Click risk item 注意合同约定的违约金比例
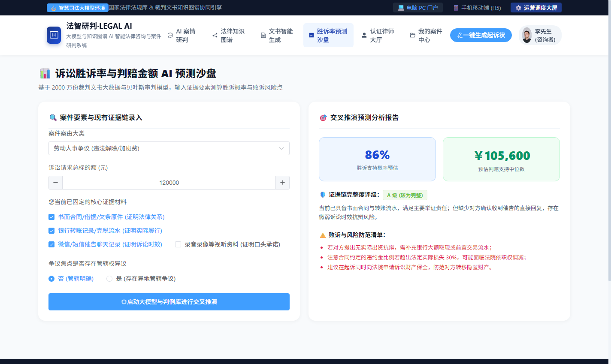The image size is (611, 364). (426, 257)
